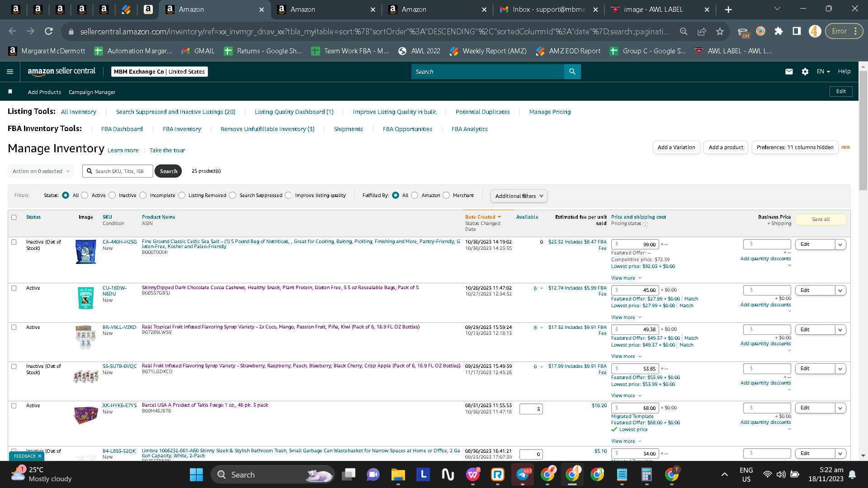Image resolution: width=868 pixels, height=488 pixels.
Task: Click the price field showing 99.00
Action: click(x=635, y=244)
